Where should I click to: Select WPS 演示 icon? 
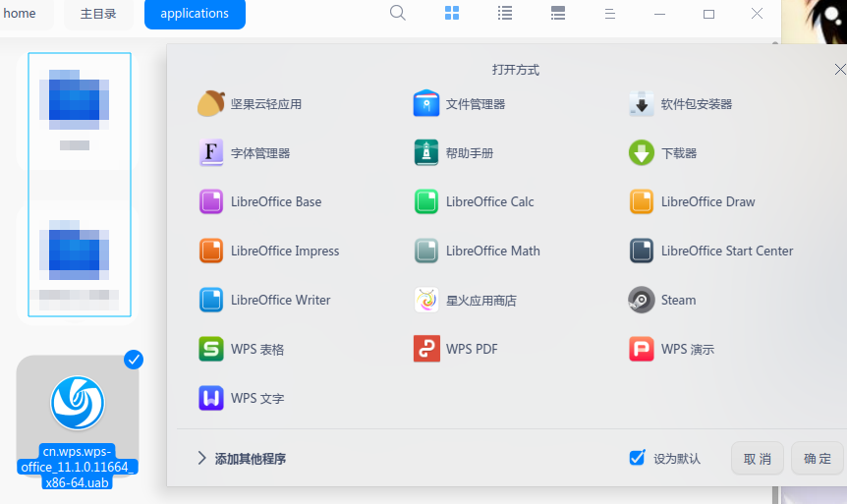(x=642, y=349)
